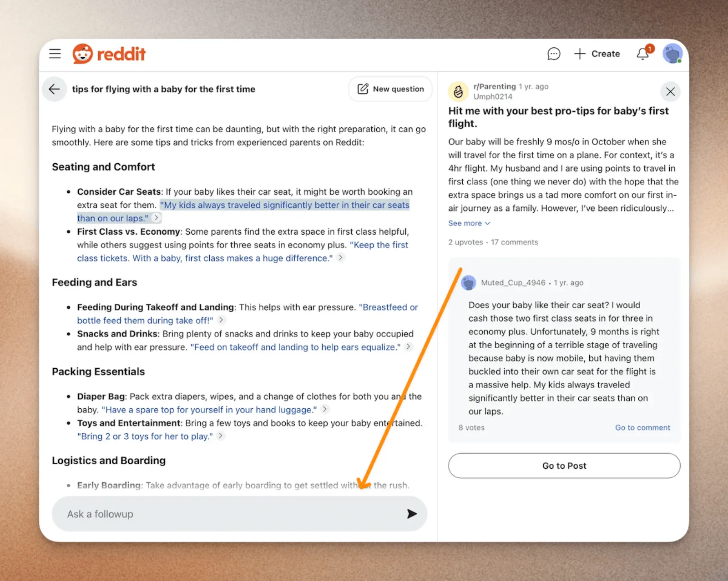Open the Muted_Cup_4946 username link
Viewport: 728px width, 581px height.
[513, 283]
